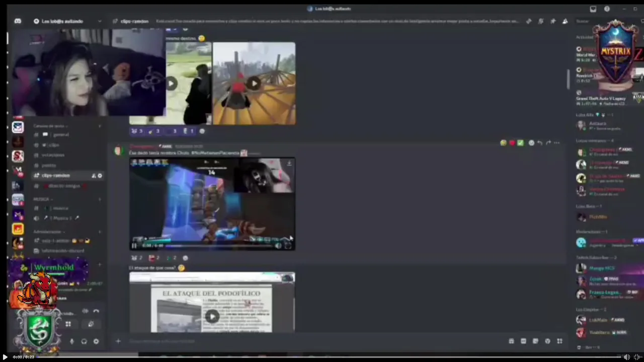
Task: Open the GIF picker icon
Action: (523, 341)
